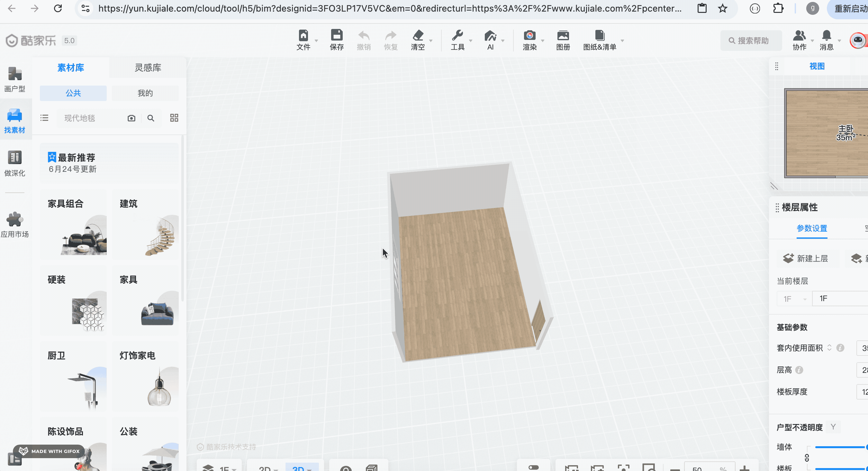Open the 参数设置 tab
This screenshot has height=471, width=868.
812,228
